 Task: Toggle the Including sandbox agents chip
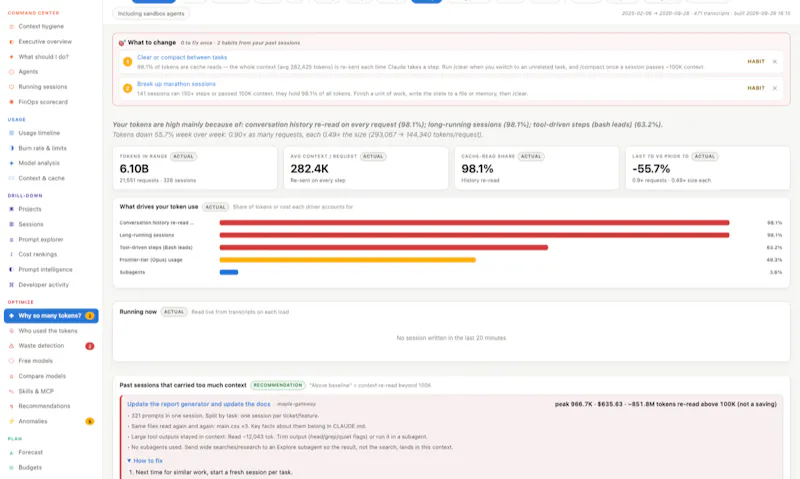(x=151, y=14)
